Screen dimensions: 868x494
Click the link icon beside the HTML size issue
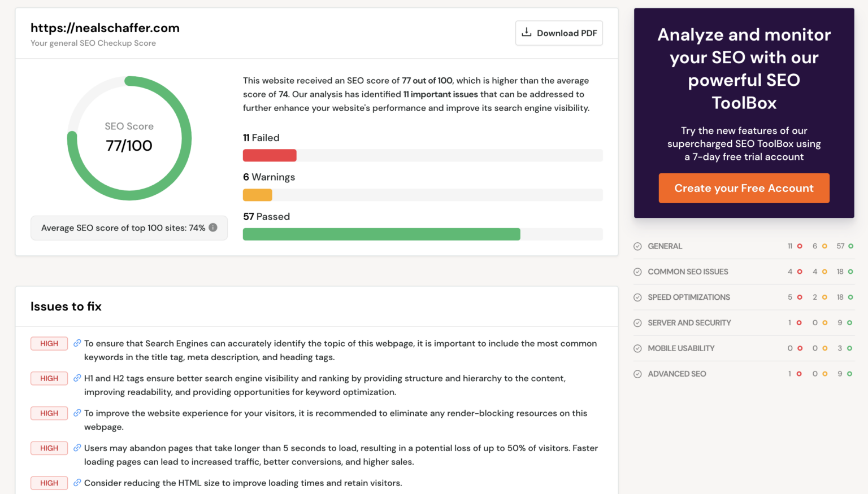click(77, 483)
